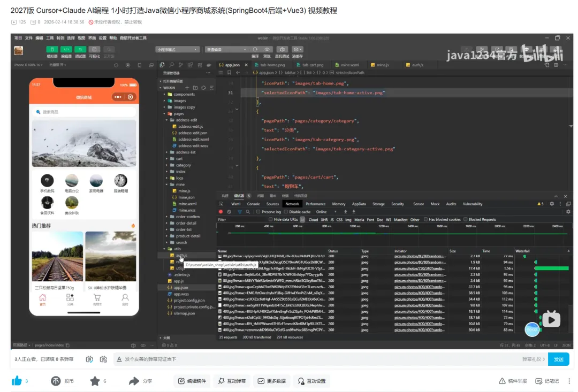Click the 编辑器 green editor toolbar icon

click(x=66, y=49)
